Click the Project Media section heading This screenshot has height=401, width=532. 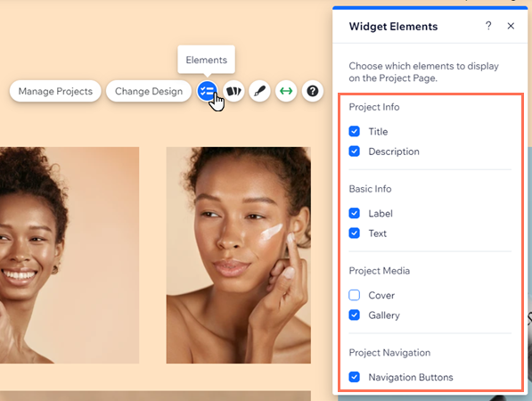click(x=380, y=271)
